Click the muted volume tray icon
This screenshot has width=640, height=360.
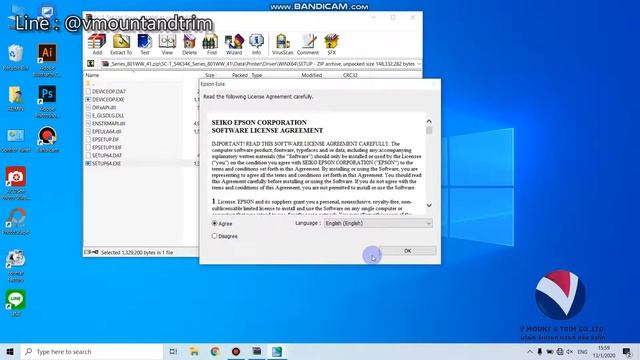tap(570, 351)
